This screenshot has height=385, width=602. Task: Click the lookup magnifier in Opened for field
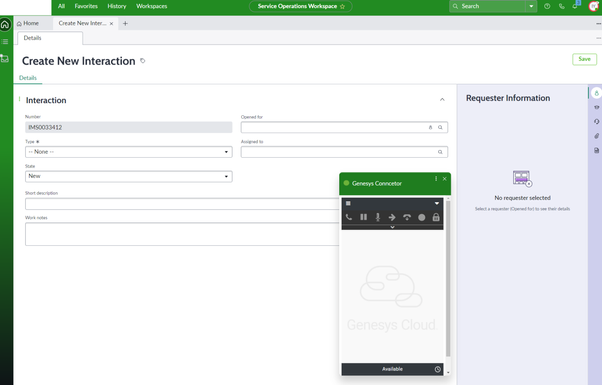(x=440, y=127)
